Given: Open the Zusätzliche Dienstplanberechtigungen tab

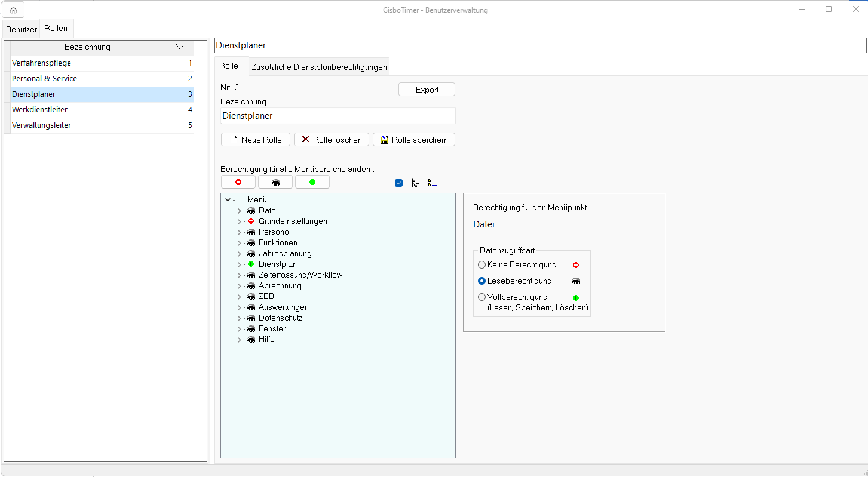Looking at the screenshot, I should [319, 67].
